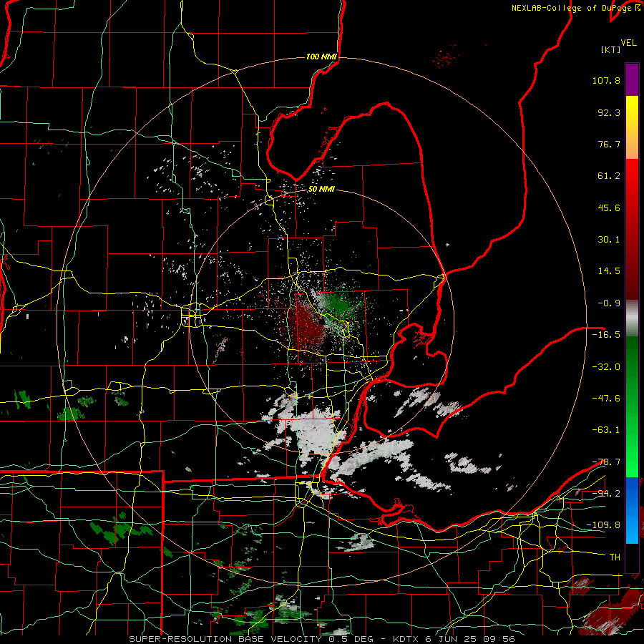Click the [KT] units label

pos(610,49)
